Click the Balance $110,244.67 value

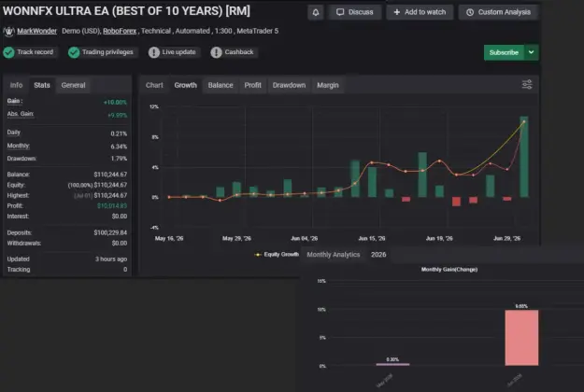click(x=110, y=175)
